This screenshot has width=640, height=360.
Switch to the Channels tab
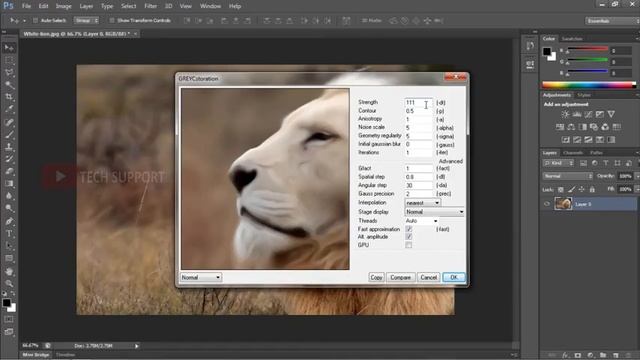click(x=573, y=153)
